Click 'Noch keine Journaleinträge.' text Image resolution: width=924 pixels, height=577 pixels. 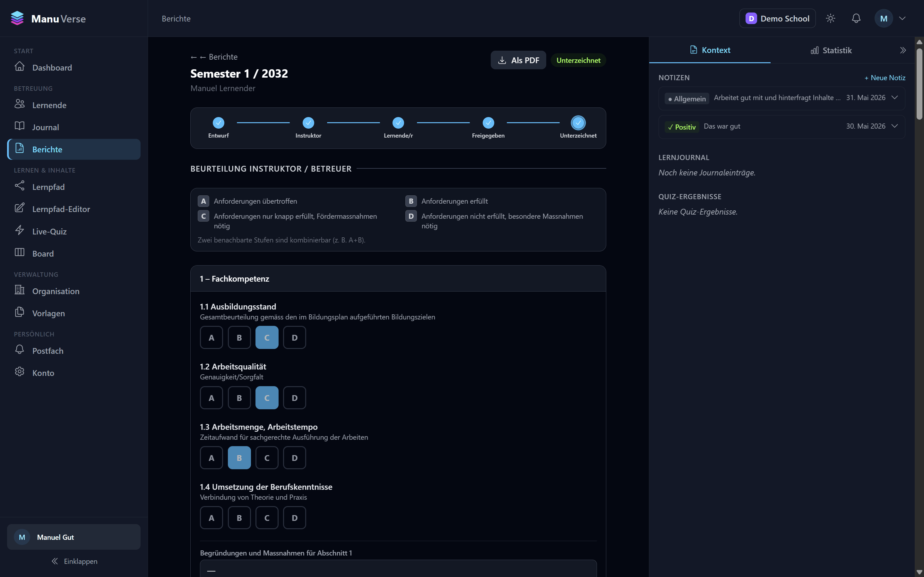pos(707,173)
